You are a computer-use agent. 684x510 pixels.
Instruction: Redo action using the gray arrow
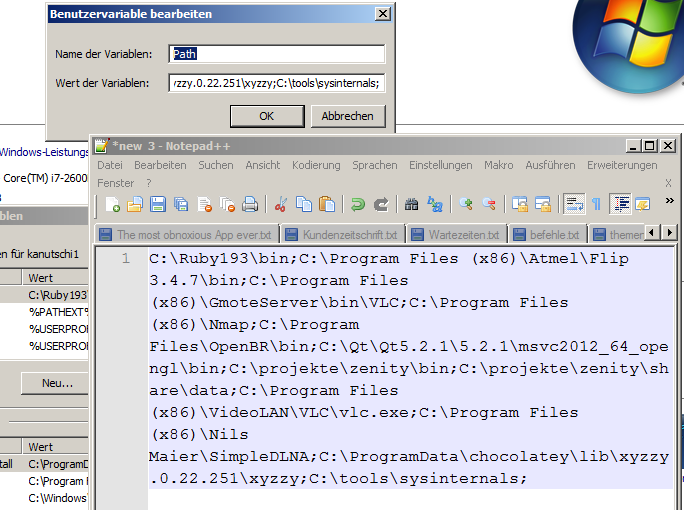(x=381, y=204)
